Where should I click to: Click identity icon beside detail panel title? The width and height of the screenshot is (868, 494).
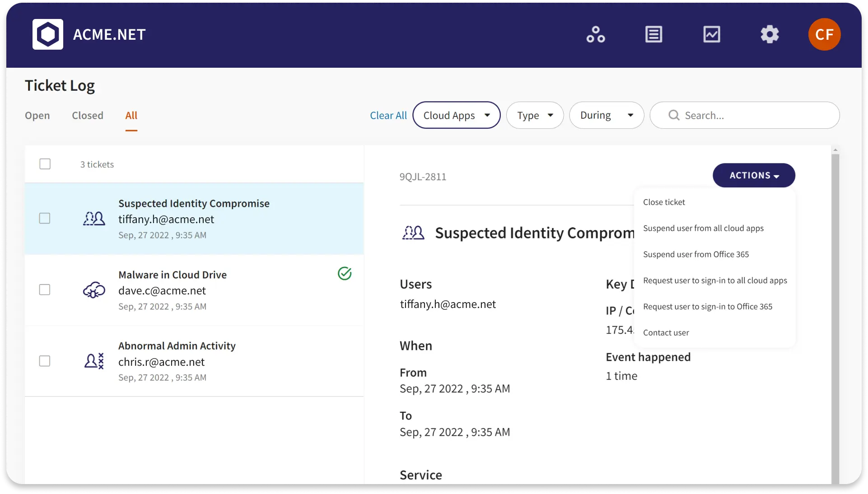(413, 233)
